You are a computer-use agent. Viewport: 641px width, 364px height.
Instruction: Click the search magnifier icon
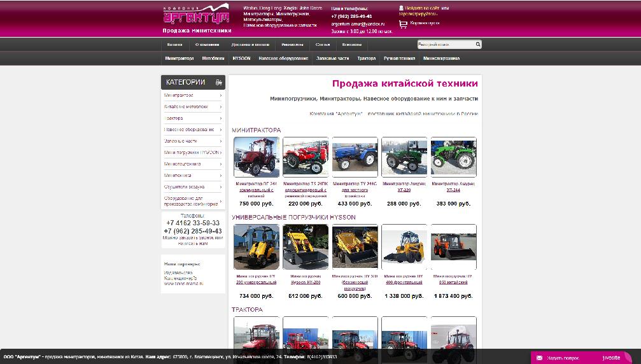click(477, 44)
